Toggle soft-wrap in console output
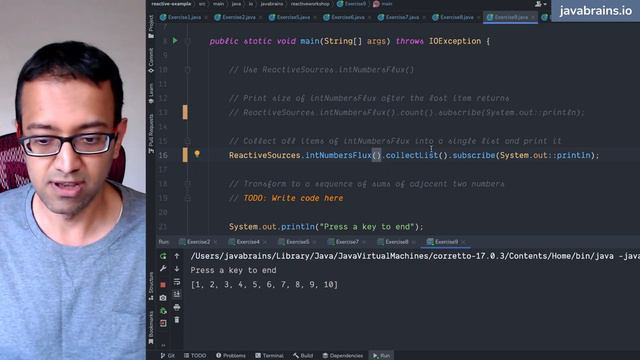This screenshot has width=640, height=360. 177,282
